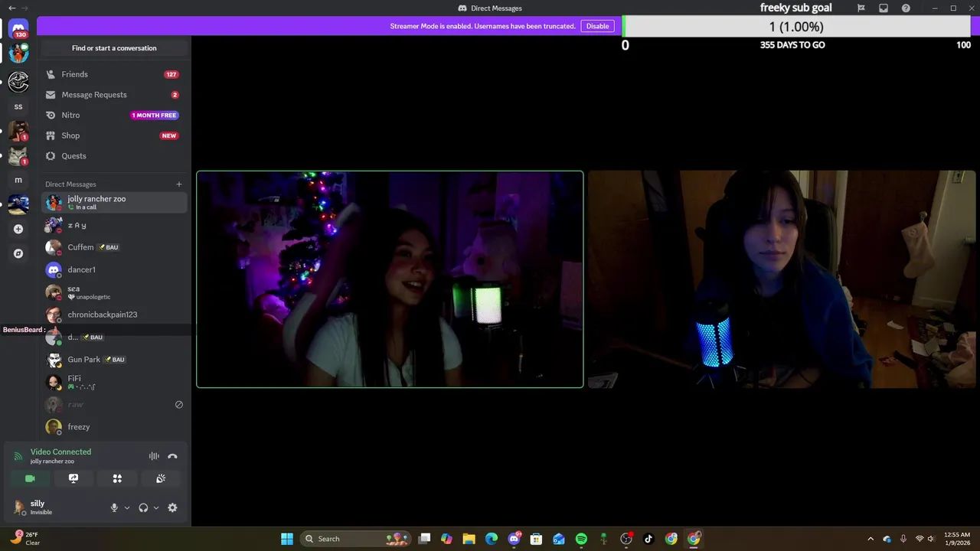Viewport: 980px width, 551px height.
Task: Open Discord inbox icon in title bar
Action: (x=884, y=8)
